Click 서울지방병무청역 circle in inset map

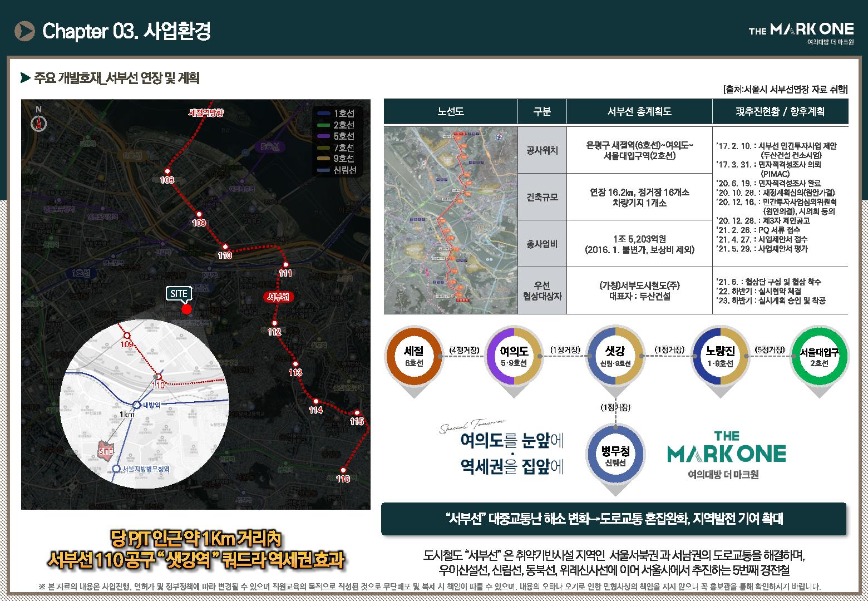[116, 469]
